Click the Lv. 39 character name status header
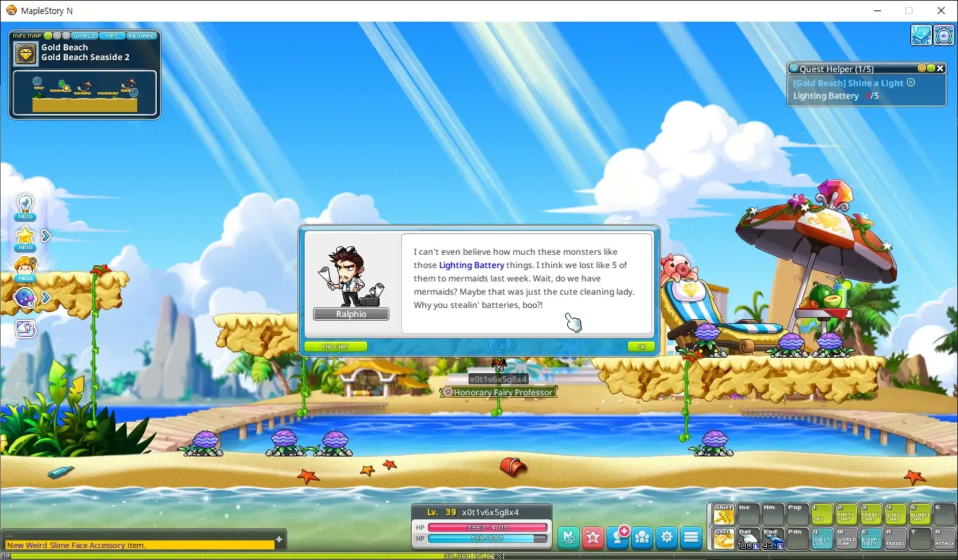Viewport: 958px width, 560px height. (x=482, y=512)
